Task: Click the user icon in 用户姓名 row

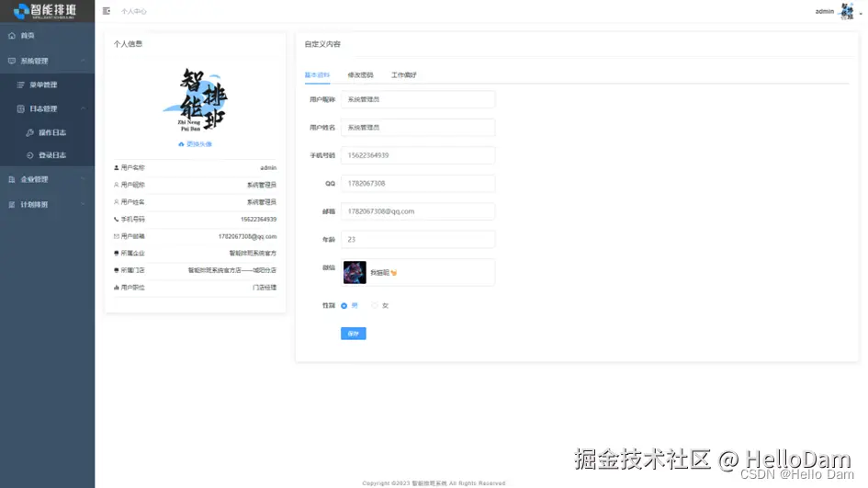Action: coord(117,202)
